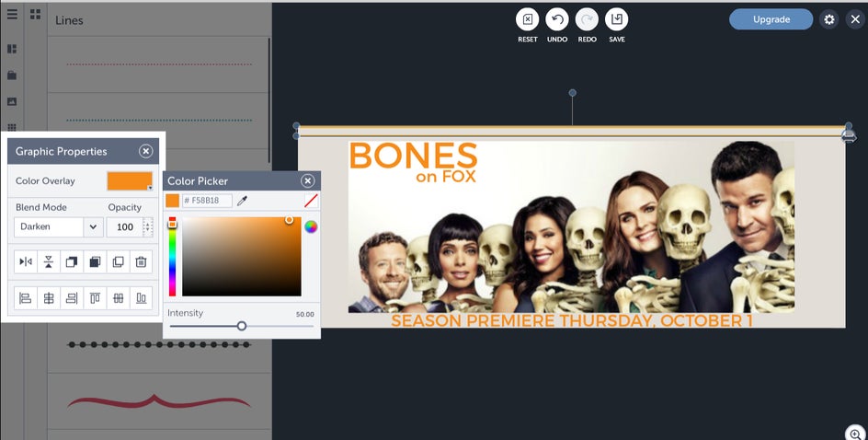The height and width of the screenshot is (440, 868).
Task: Click the 'Lines' panel heading
Action: [69, 20]
